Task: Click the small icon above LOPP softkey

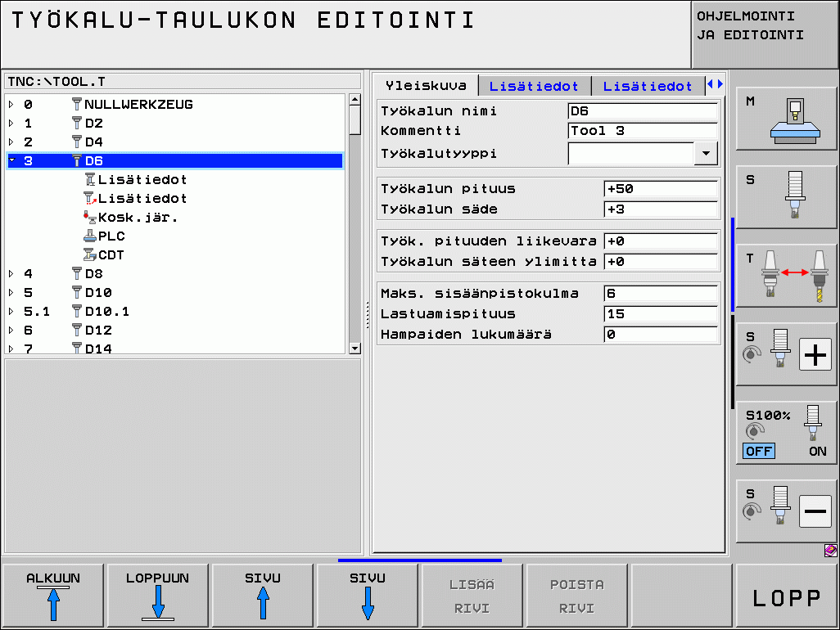Action: pyautogui.click(x=830, y=551)
